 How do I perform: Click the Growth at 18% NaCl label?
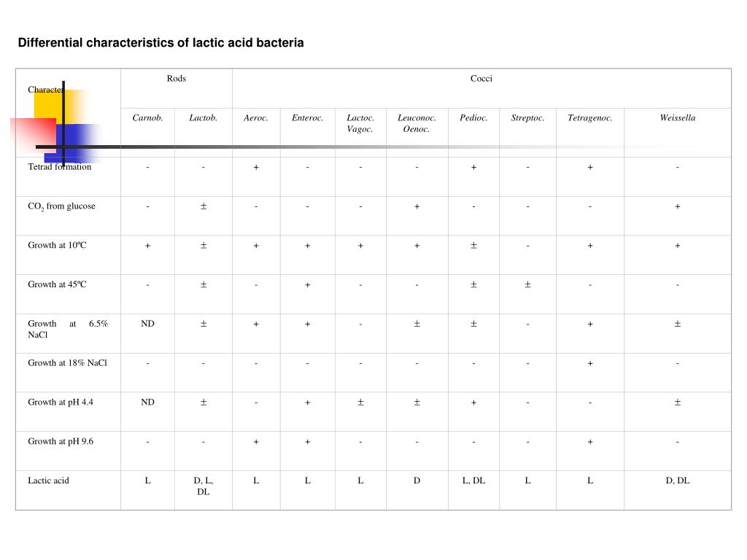67,363
